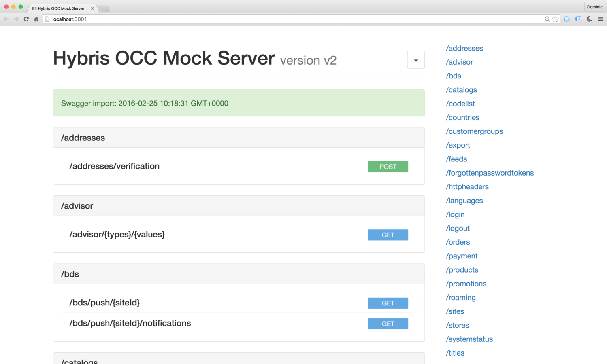Click the /addresses/verification endpoint text

pos(114,166)
